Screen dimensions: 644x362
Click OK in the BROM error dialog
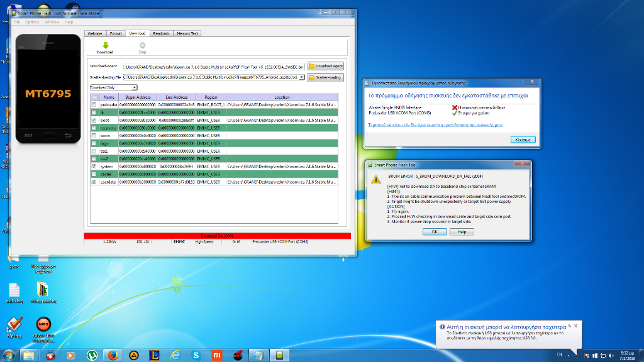coord(434,231)
